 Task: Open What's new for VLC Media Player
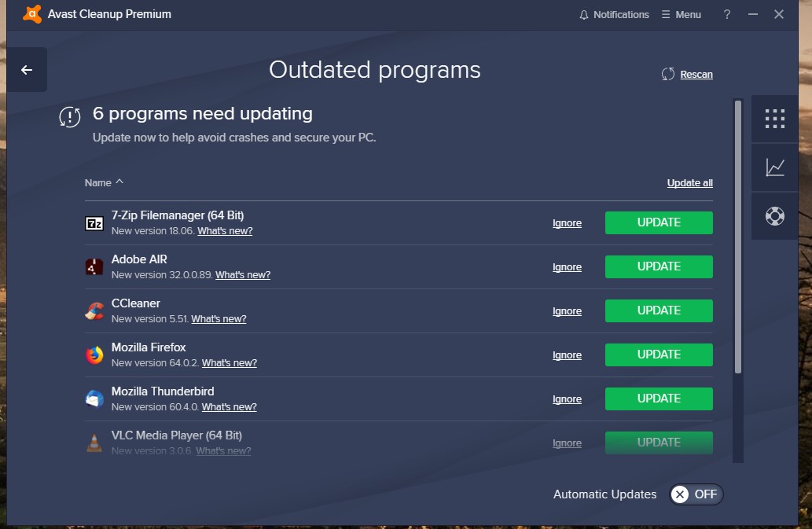(223, 451)
